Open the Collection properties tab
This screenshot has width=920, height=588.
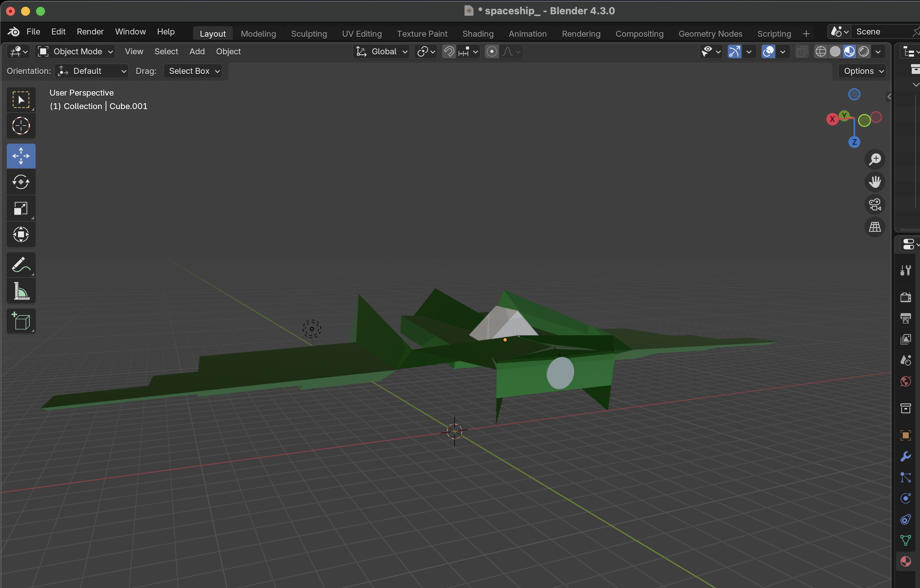[x=905, y=408]
